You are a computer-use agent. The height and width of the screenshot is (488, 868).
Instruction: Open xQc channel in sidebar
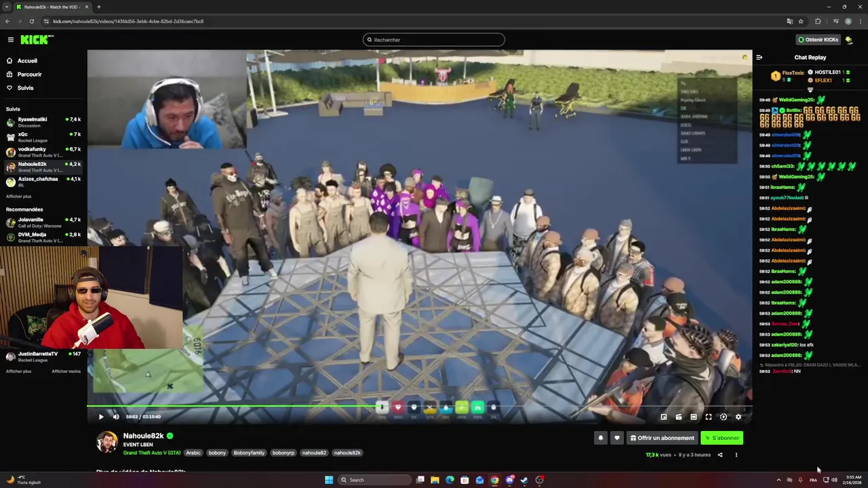43,137
